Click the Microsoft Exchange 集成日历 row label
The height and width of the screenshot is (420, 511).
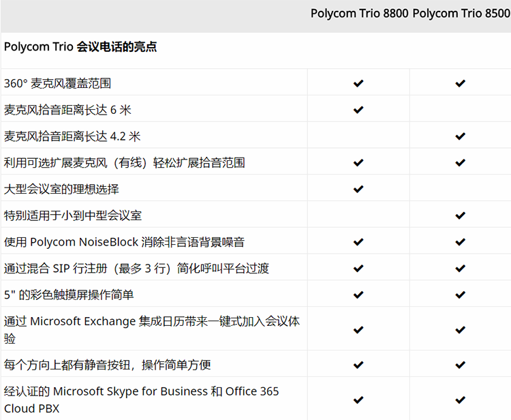point(152,330)
